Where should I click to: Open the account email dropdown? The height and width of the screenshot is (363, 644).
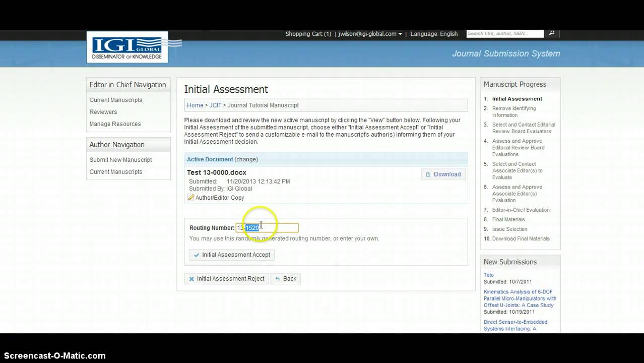point(370,34)
